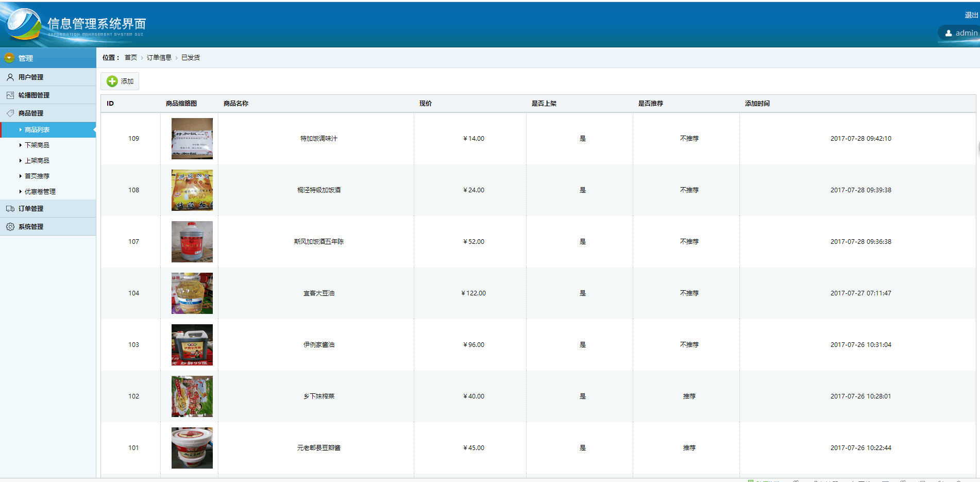980x482 pixels.
Task: Select the highlighted 商品列表 menu item
Action: pyautogui.click(x=37, y=130)
